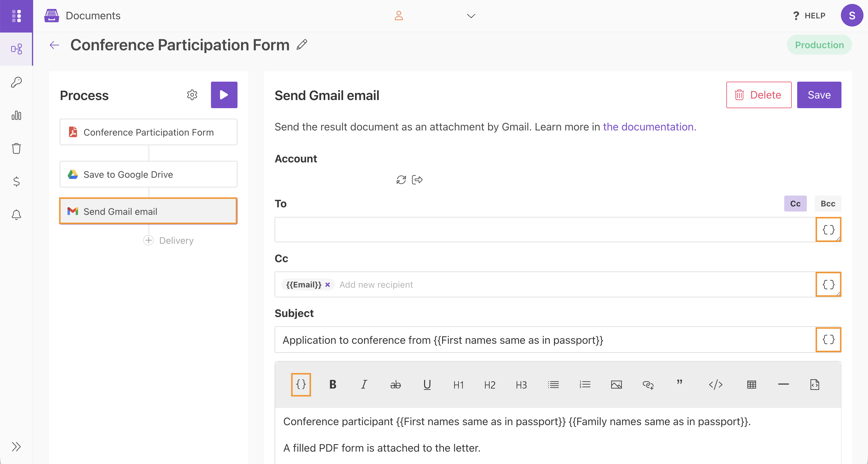
Task: Open the Documents app logo
Action: tap(52, 15)
